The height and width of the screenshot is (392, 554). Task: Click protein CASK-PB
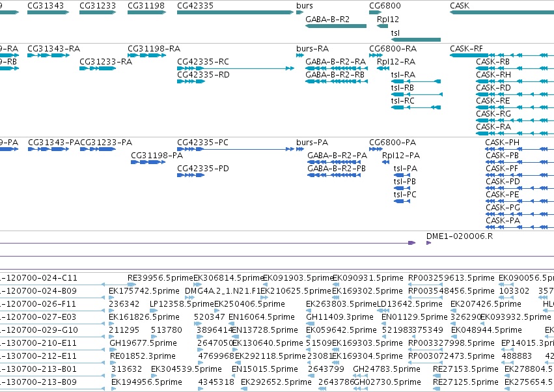point(519,162)
